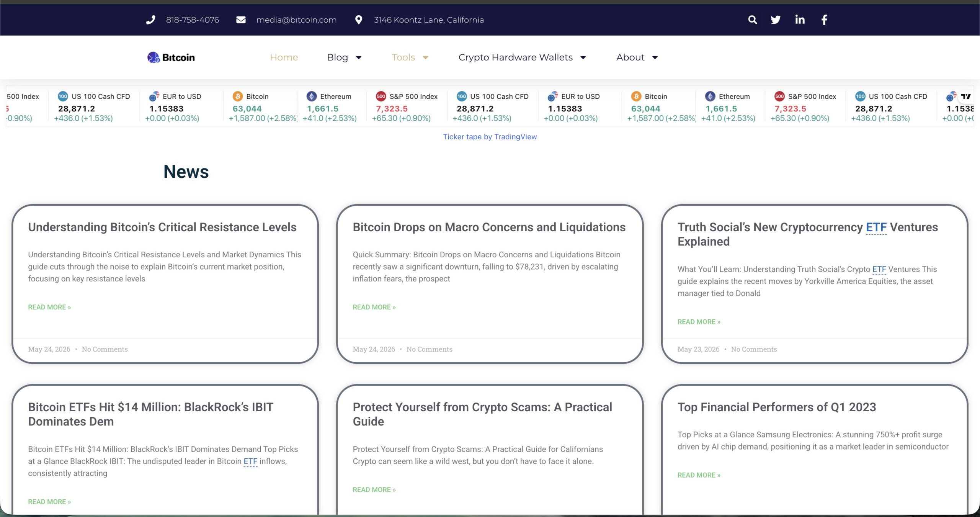The height and width of the screenshot is (517, 980).
Task: Click the second Bitcoin ticker coin icon
Action: click(x=636, y=97)
